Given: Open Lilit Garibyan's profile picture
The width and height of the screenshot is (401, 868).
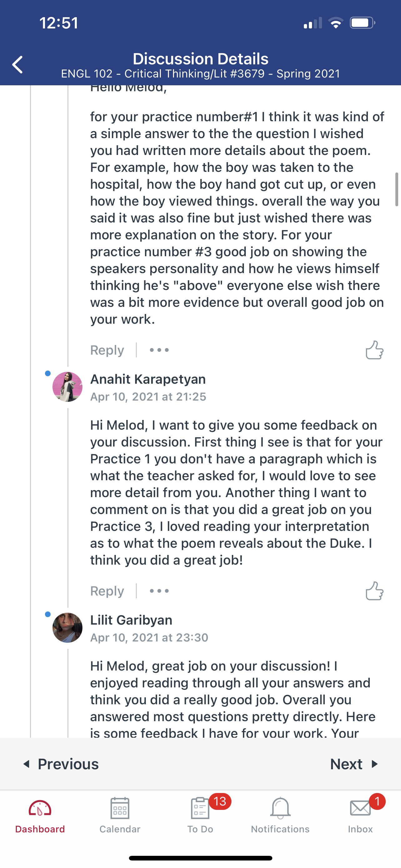Looking at the screenshot, I should (67, 628).
